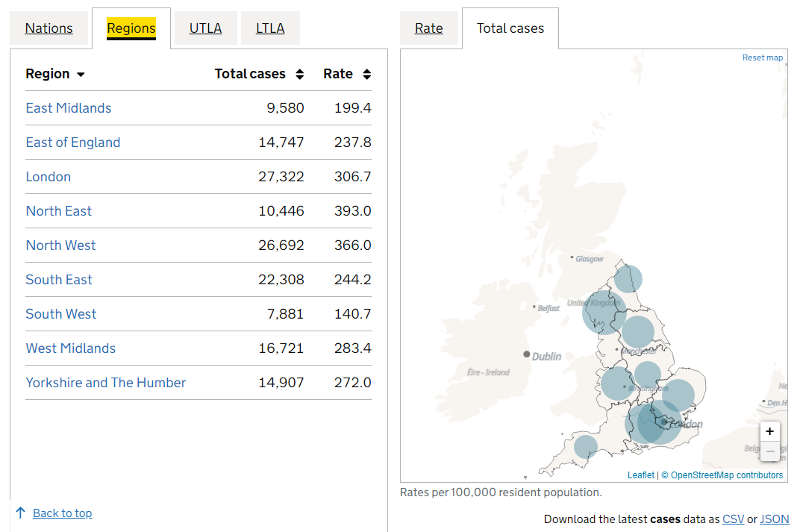Switch to the Nations tab
Viewport: 797px width, 532px height.
[x=49, y=28]
